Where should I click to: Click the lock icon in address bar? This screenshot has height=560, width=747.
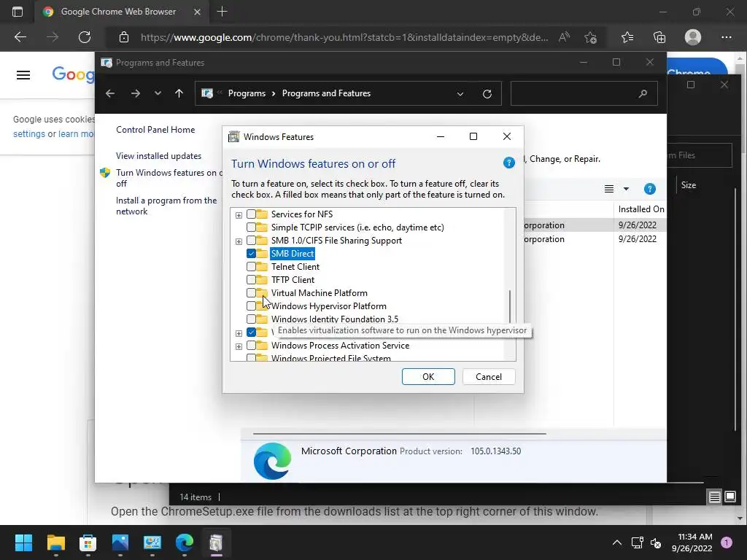(124, 37)
